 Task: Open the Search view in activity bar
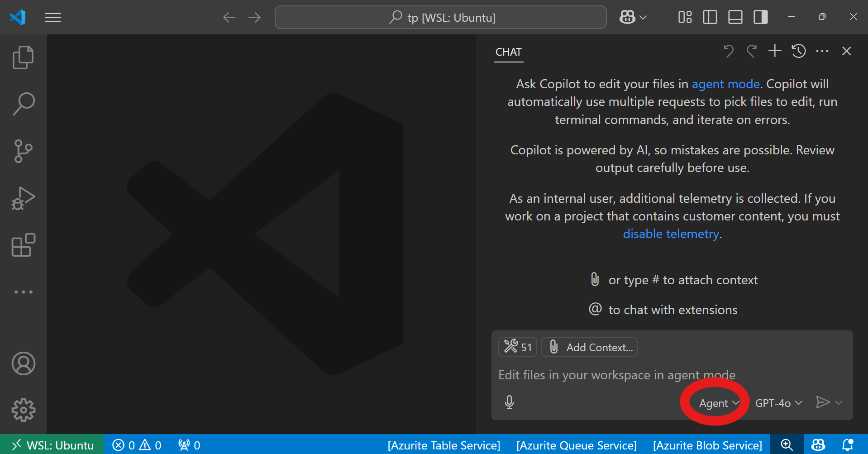pos(23,104)
